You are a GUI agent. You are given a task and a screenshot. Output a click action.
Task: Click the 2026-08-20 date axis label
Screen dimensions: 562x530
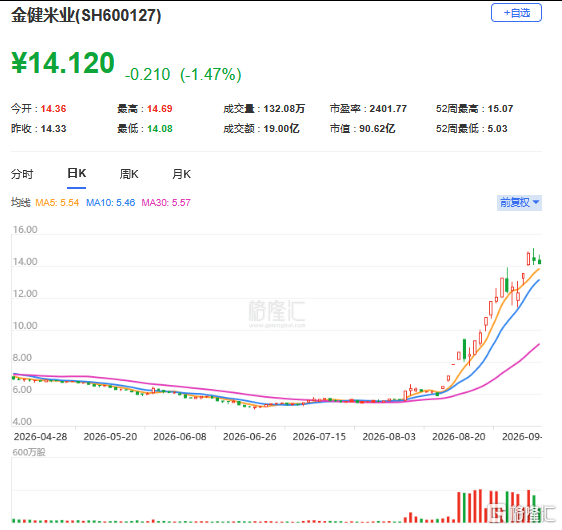(x=459, y=437)
